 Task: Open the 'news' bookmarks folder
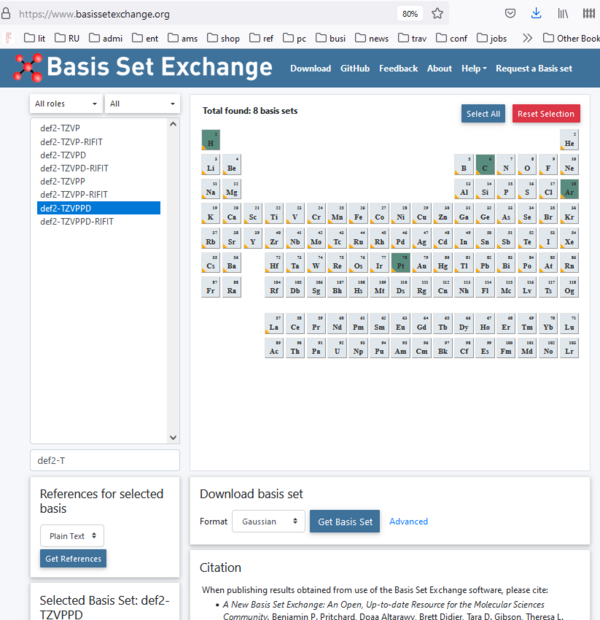point(370,38)
